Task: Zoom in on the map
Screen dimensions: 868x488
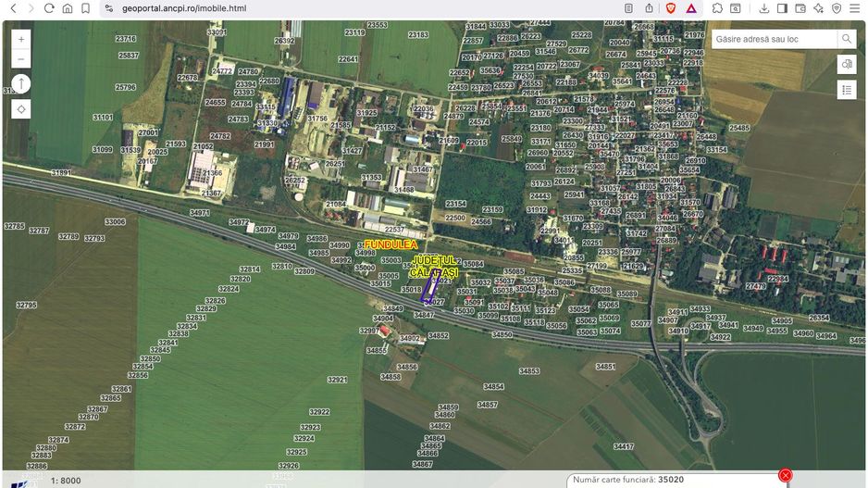Action: [x=22, y=39]
